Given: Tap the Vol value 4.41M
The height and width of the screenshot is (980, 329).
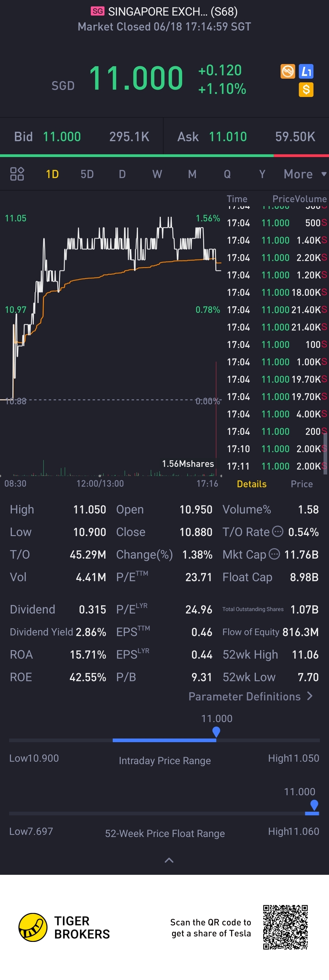Looking at the screenshot, I should [91, 577].
